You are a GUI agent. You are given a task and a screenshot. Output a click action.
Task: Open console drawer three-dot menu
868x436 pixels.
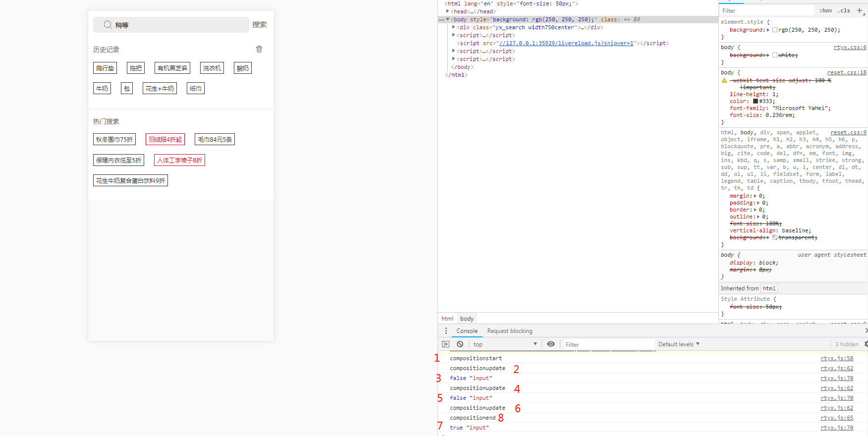pos(446,330)
